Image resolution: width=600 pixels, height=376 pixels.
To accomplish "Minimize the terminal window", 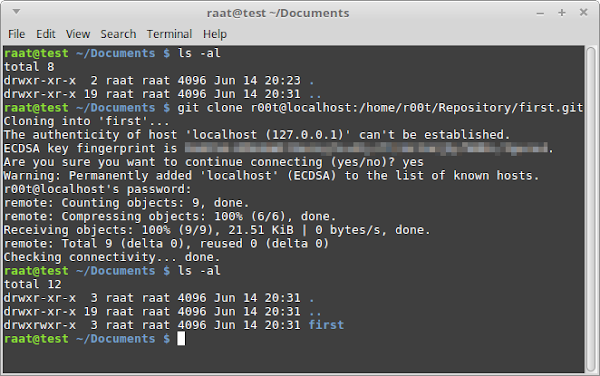I will pyautogui.click(x=540, y=13).
